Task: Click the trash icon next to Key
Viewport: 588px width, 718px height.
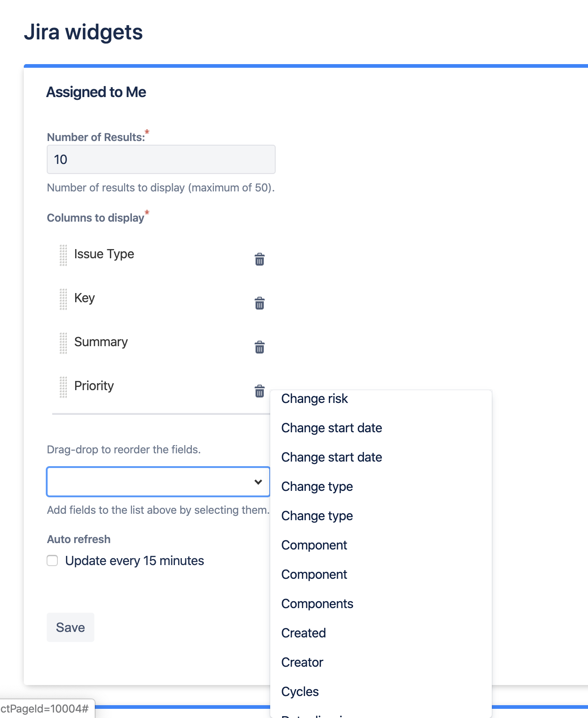Action: coord(260,303)
